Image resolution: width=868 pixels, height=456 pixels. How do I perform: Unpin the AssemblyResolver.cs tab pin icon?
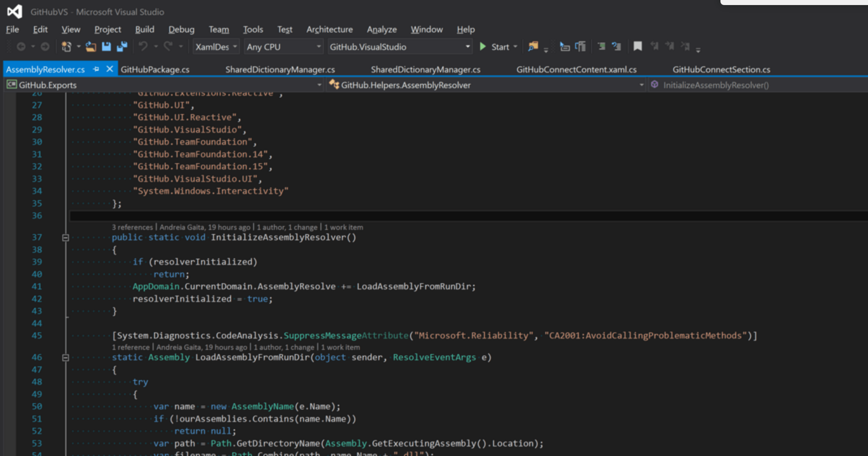point(96,69)
